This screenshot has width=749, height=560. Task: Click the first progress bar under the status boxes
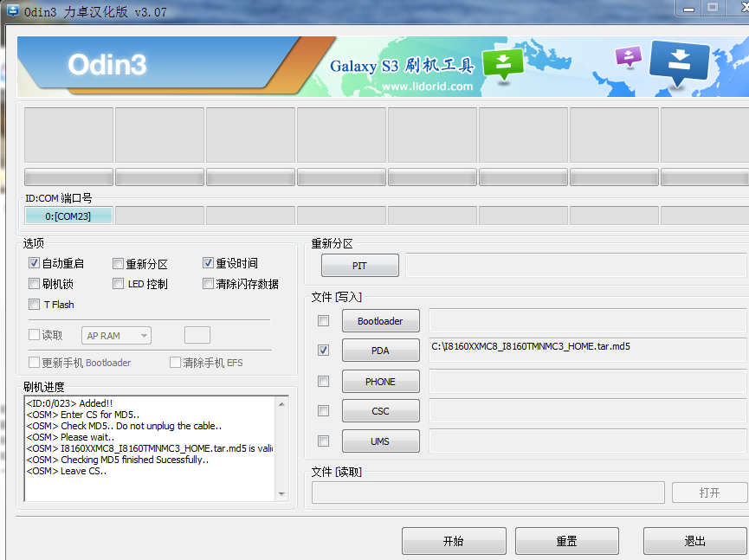pos(68,177)
